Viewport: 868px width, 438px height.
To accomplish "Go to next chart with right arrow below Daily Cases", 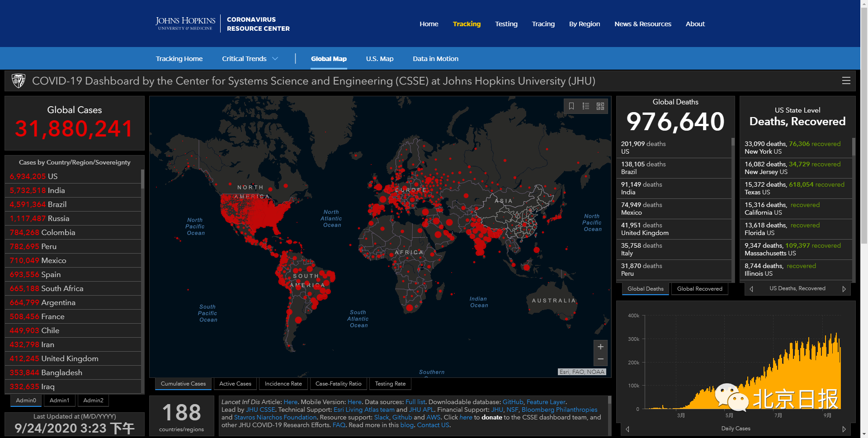I will pos(844,429).
